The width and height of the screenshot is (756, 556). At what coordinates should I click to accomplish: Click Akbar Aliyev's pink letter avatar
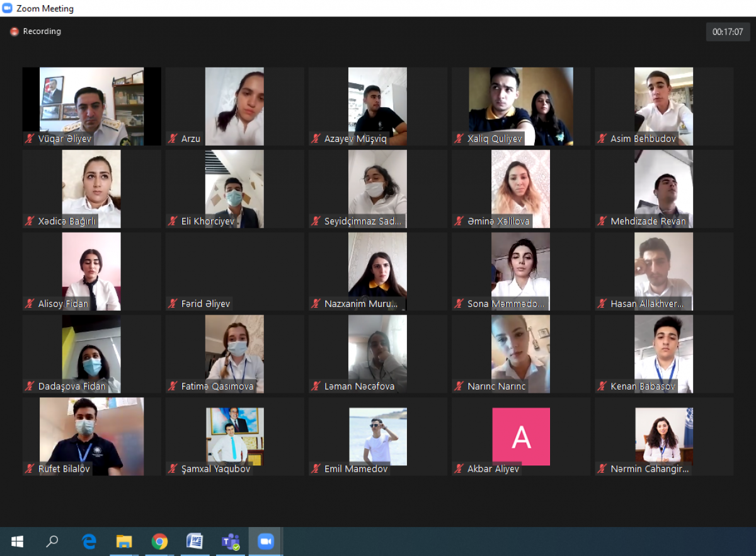[521, 436]
